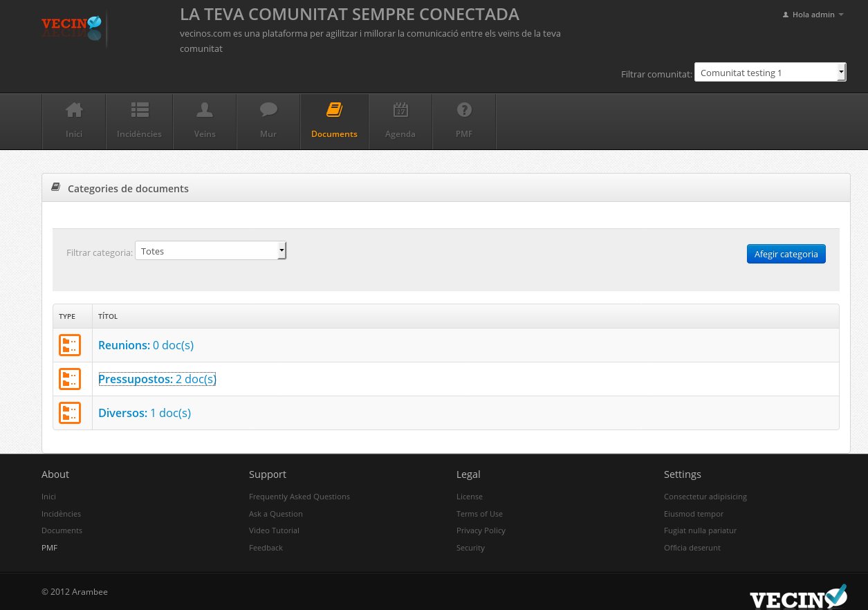The width and height of the screenshot is (868, 610).
Task: Open Incidències list icon in navbar
Action: pyautogui.click(x=140, y=110)
